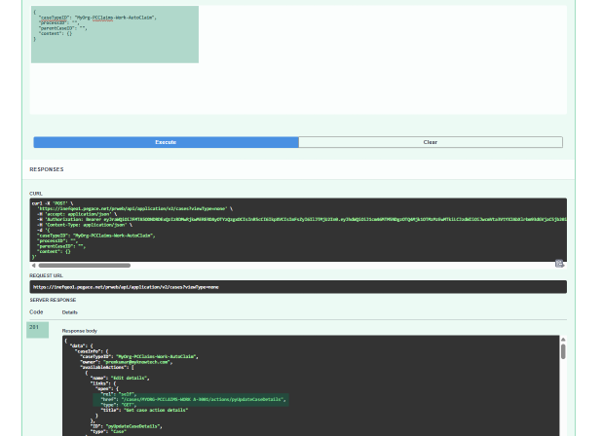Click "Get case action details" title line

coord(144,410)
